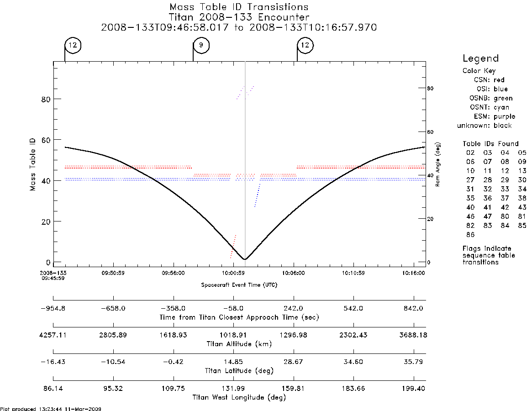Select the 'unknown: black' legend entry

tap(484, 126)
